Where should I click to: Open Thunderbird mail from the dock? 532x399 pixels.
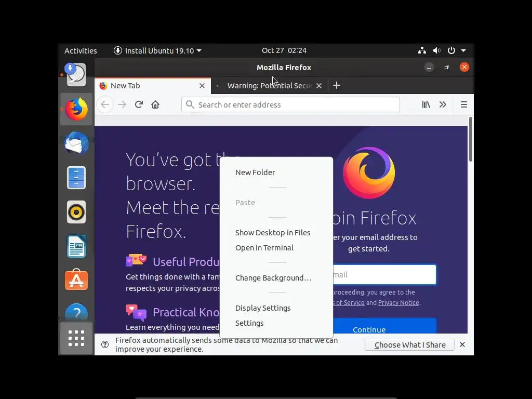click(x=76, y=143)
